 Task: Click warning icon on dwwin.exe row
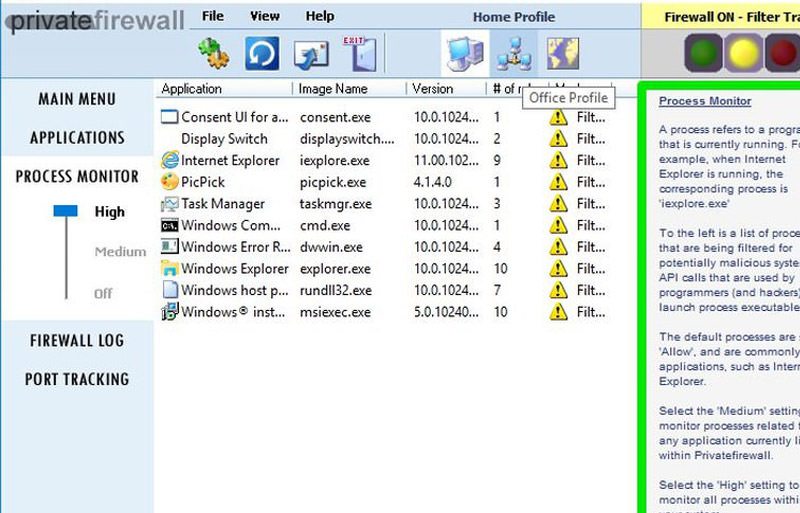(x=558, y=247)
